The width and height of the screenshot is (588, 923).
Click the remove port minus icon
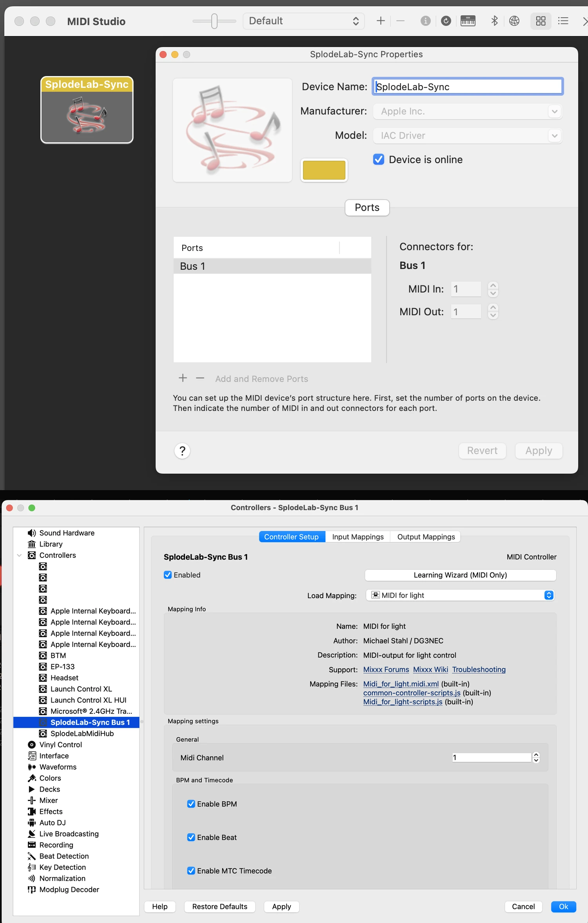[x=200, y=378]
